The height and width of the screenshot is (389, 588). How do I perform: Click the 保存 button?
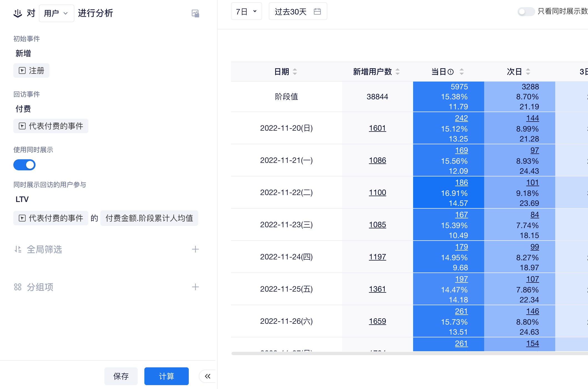click(x=121, y=376)
